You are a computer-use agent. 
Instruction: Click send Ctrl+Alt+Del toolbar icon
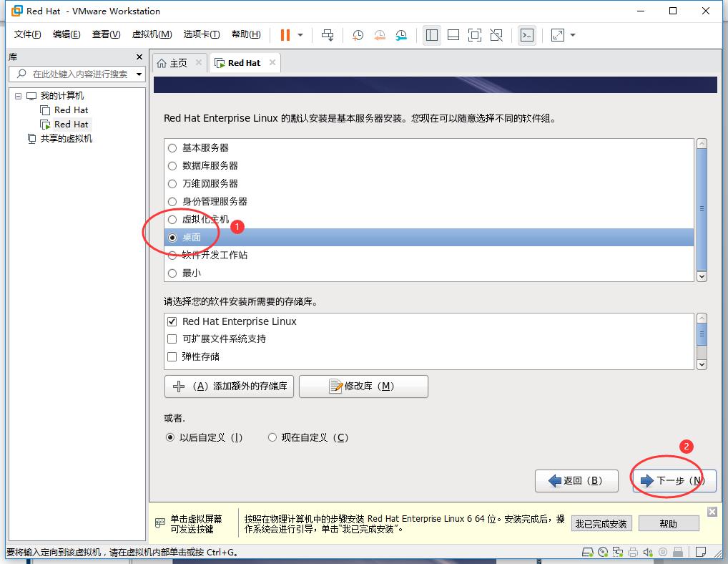(x=328, y=35)
